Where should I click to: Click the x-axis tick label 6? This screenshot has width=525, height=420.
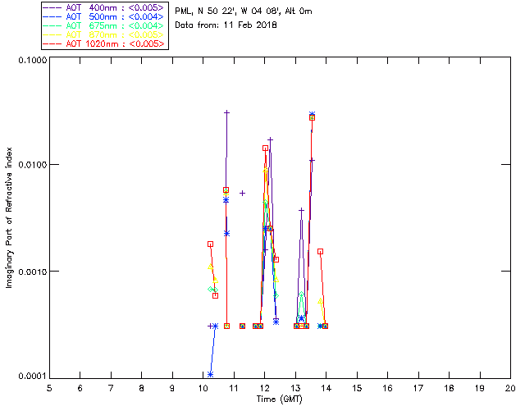coord(80,388)
